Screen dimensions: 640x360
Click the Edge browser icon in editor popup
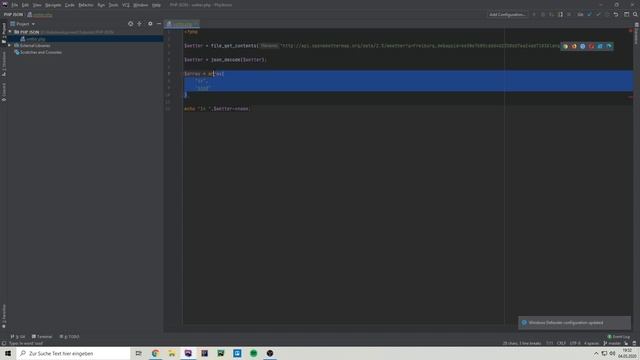point(609,46)
